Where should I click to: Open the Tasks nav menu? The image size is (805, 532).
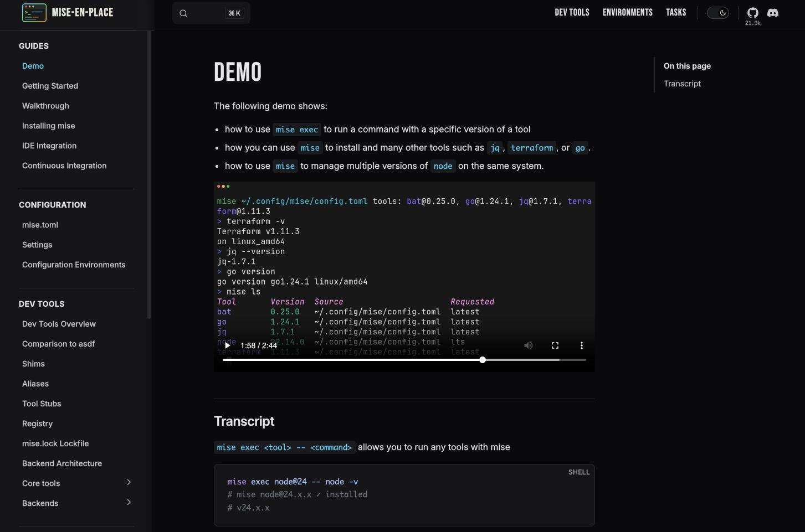point(676,13)
